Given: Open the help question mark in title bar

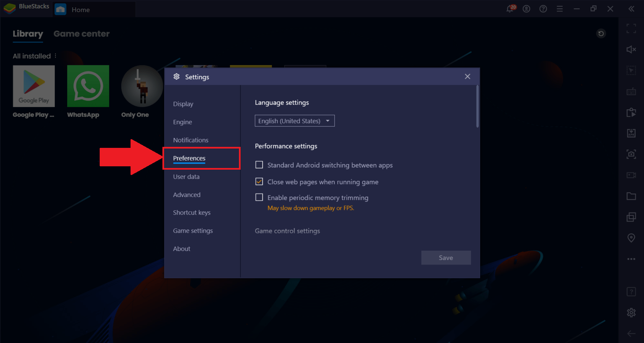Looking at the screenshot, I should pyautogui.click(x=543, y=9).
